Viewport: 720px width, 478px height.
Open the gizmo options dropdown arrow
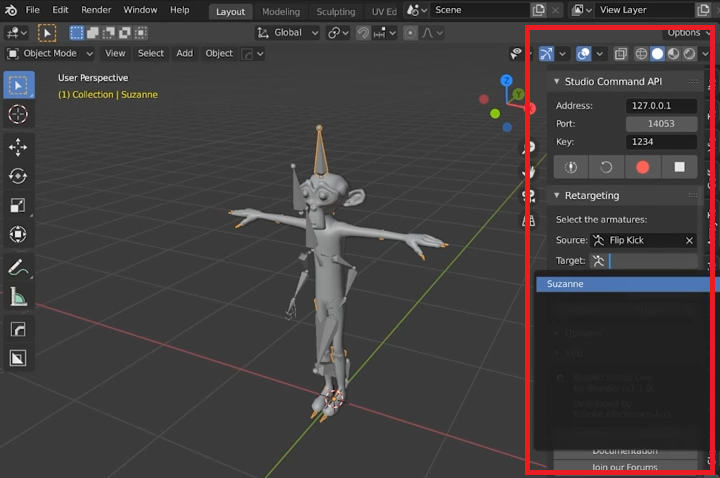[562, 54]
